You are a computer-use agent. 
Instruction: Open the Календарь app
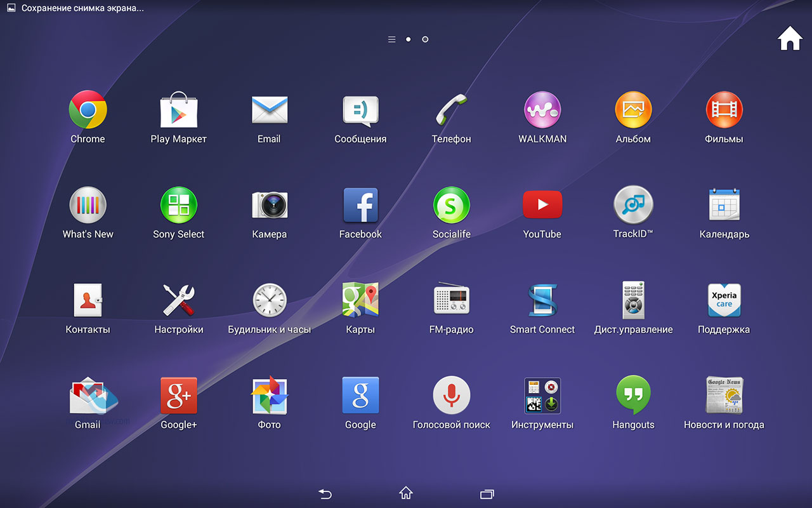click(724, 205)
